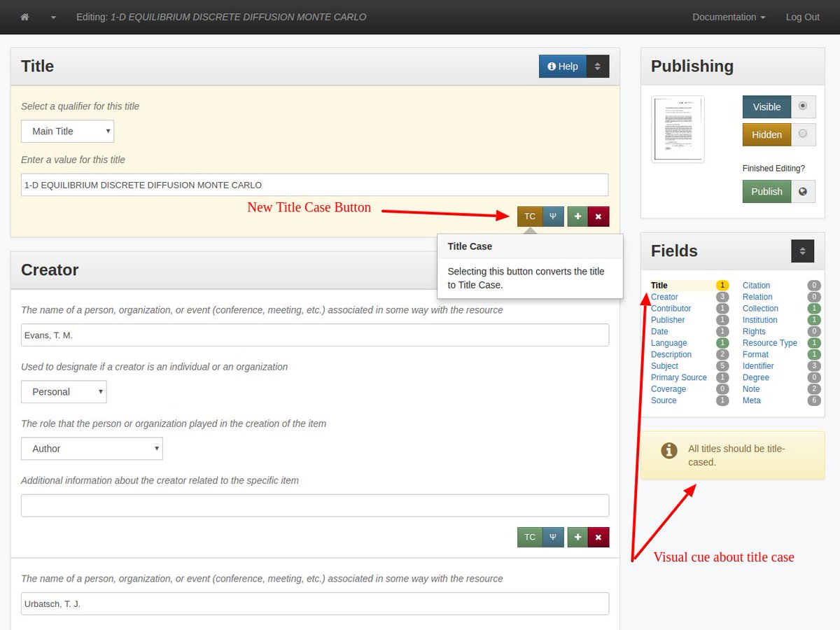Jump to Collection field link

(x=760, y=309)
